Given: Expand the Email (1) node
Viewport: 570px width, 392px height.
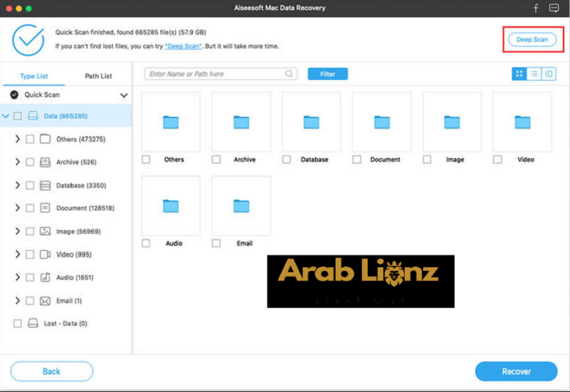Looking at the screenshot, I should [17, 300].
